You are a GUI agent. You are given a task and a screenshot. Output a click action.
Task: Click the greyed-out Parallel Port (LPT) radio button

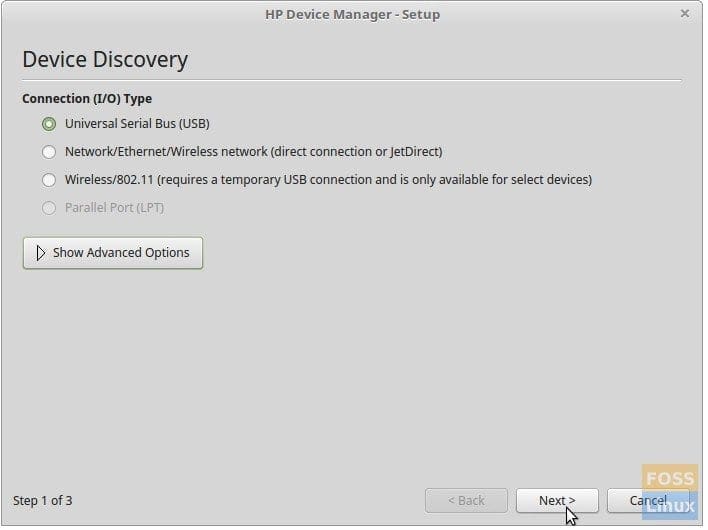[x=49, y=208]
